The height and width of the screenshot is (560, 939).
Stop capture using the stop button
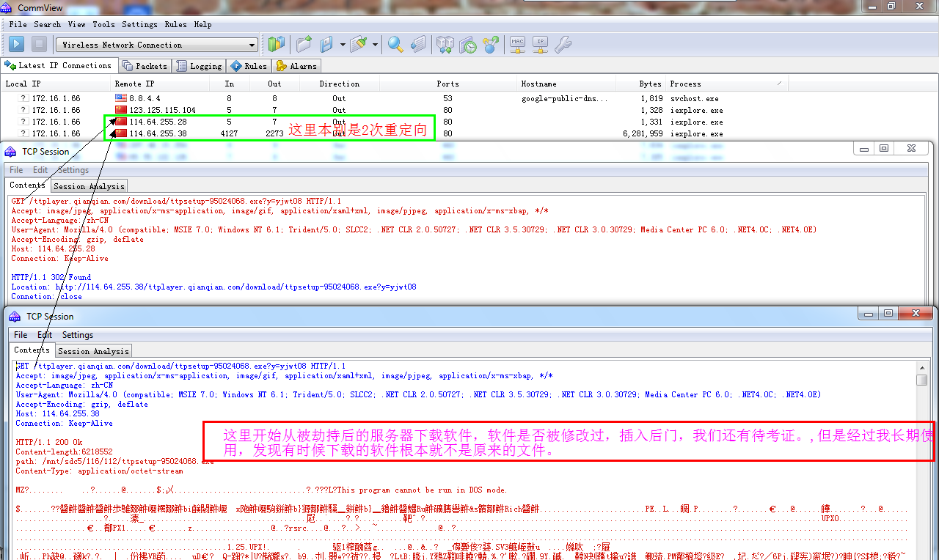39,45
